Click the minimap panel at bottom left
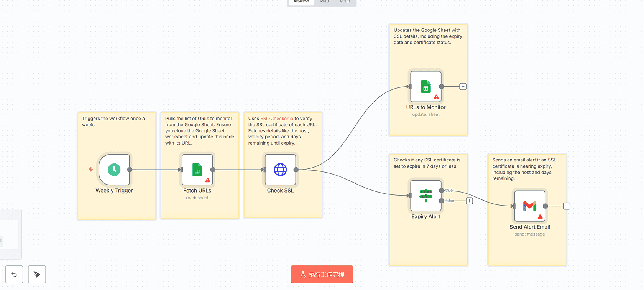Image resolution: width=644 pixels, height=290 pixels. pyautogui.click(x=10, y=234)
